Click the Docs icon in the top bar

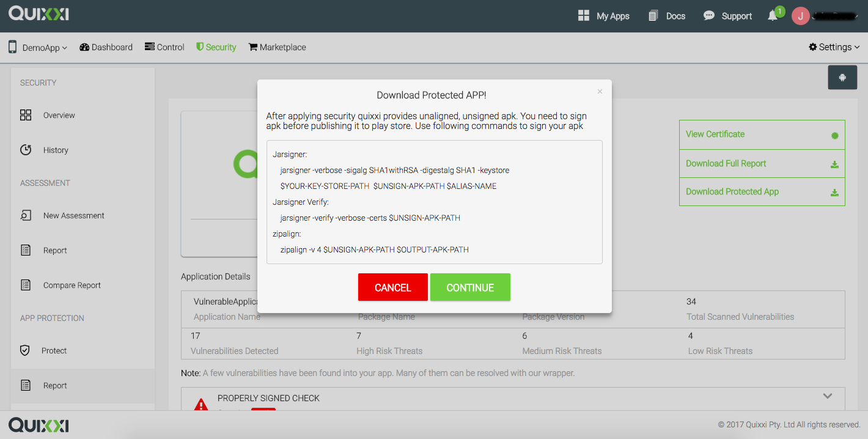(652, 16)
